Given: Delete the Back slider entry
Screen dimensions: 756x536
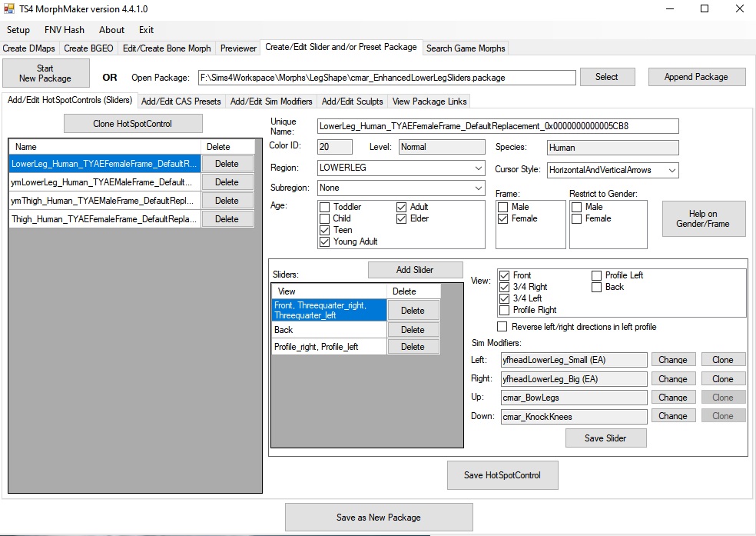Looking at the screenshot, I should click(x=413, y=329).
